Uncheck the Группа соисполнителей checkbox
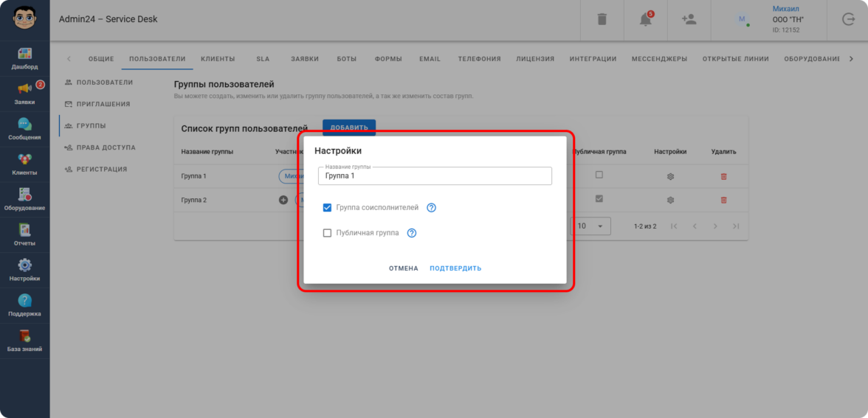Viewport: 868px width, 418px height. click(x=328, y=208)
